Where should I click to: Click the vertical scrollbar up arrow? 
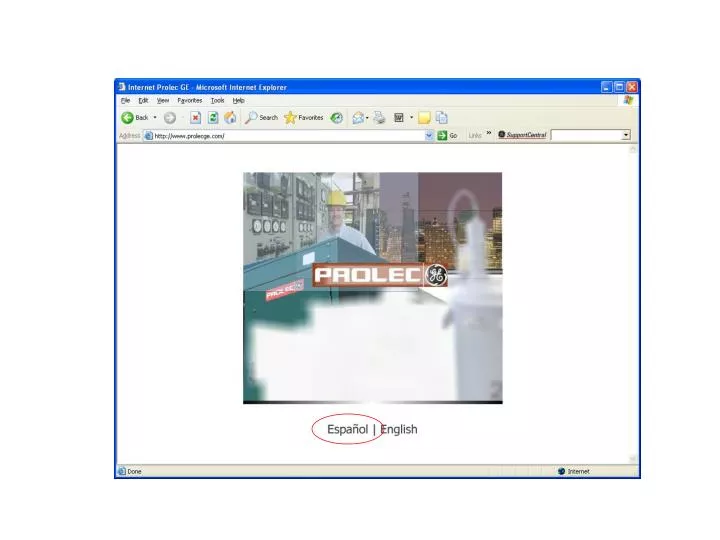pyautogui.click(x=633, y=149)
